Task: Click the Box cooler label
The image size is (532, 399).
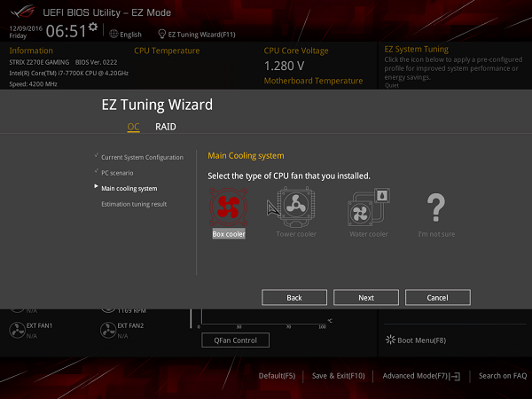Action: [x=229, y=234]
